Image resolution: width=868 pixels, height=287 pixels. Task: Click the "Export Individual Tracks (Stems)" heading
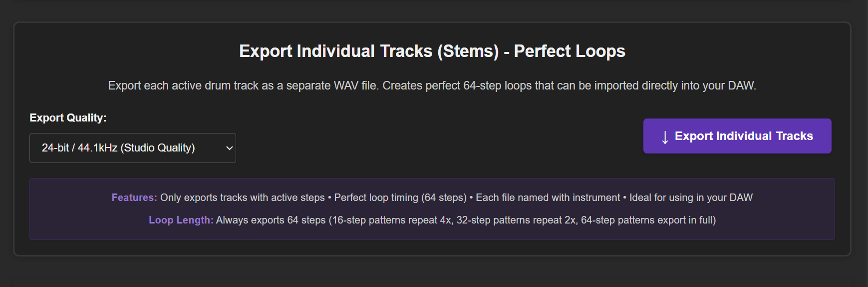[369, 51]
